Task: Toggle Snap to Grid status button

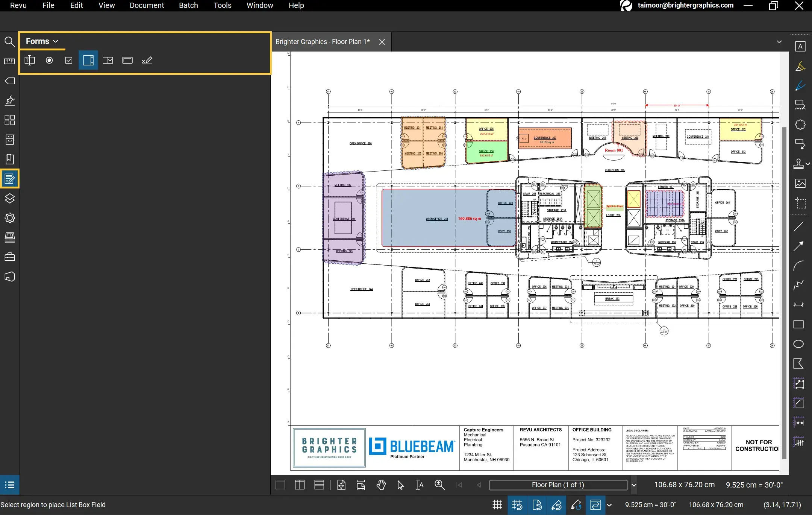Action: [x=517, y=505]
